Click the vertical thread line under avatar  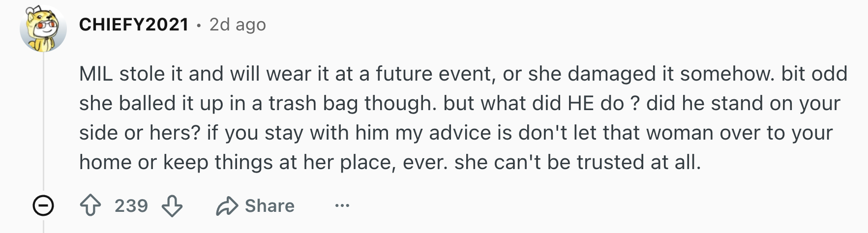pos(43,120)
